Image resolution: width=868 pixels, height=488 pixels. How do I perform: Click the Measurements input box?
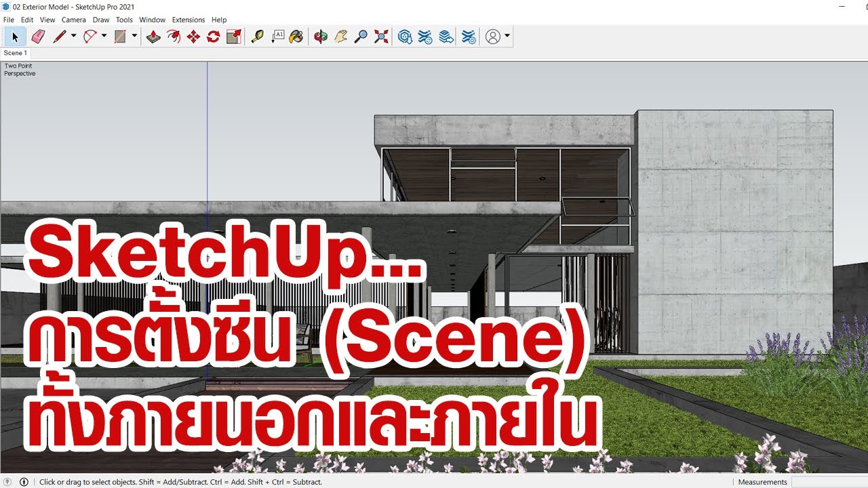pos(829,482)
